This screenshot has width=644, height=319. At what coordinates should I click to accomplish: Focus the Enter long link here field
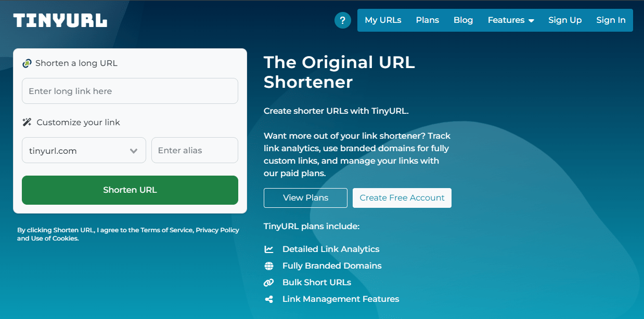pyautogui.click(x=130, y=91)
